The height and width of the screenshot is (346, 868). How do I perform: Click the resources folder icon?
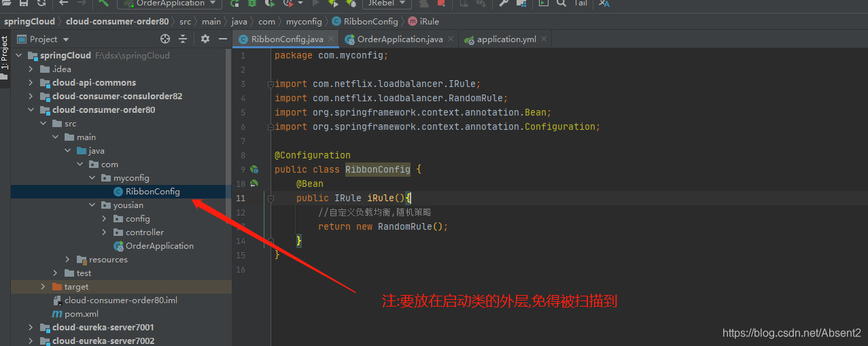pyautogui.click(x=82, y=260)
